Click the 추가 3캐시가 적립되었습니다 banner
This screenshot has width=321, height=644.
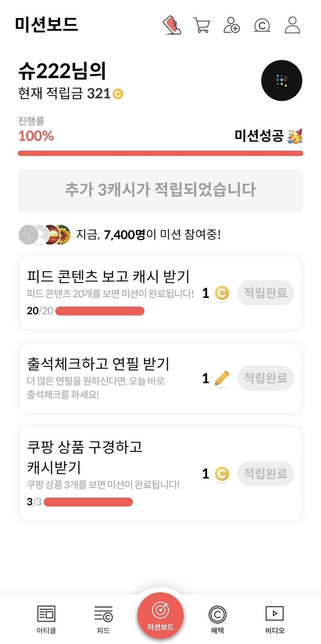160,190
